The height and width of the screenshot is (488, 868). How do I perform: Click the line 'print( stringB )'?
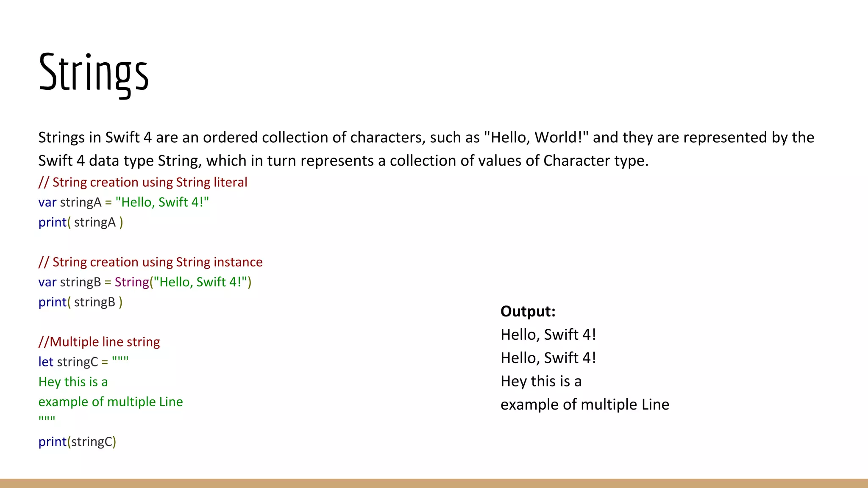pos(81,302)
